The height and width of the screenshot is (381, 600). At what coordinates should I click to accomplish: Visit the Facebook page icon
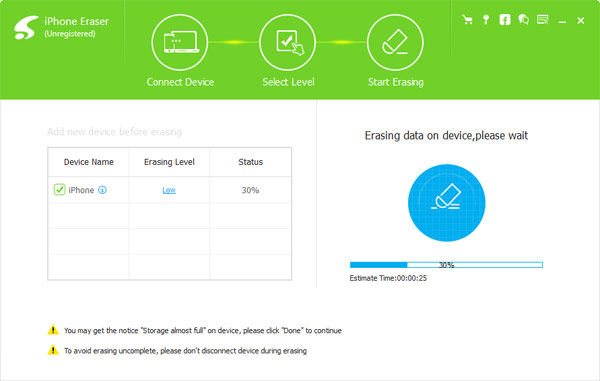505,20
